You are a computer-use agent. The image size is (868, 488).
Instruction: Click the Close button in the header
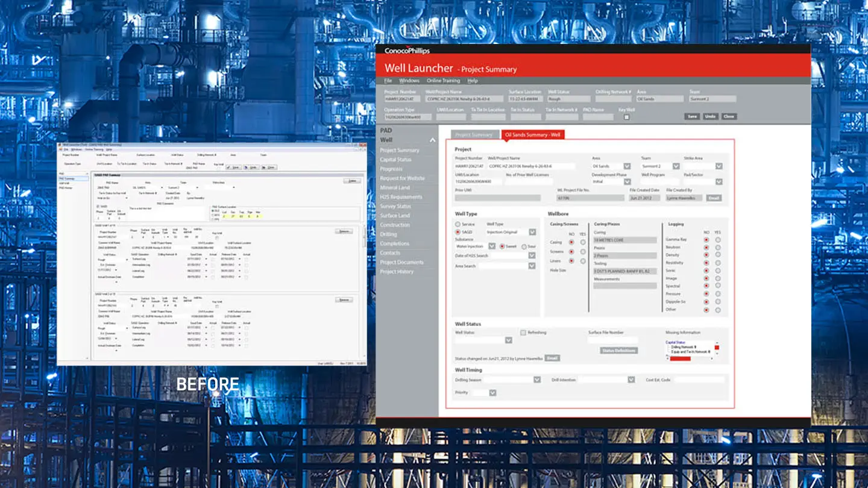coord(728,116)
